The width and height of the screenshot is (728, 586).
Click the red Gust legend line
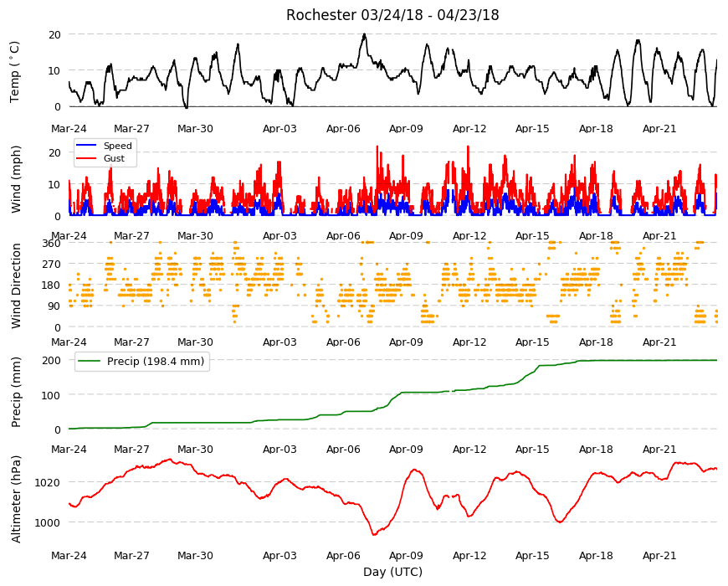pos(85,158)
